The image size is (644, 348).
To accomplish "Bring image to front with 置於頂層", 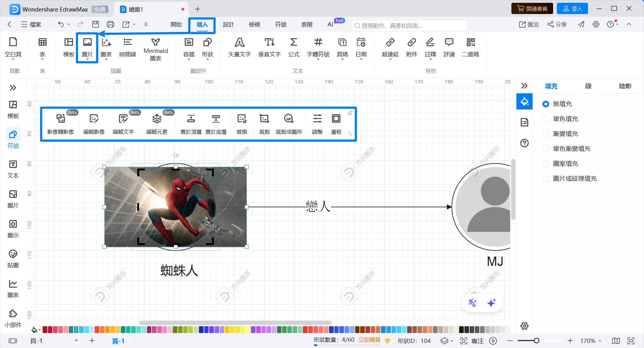I will click(191, 124).
